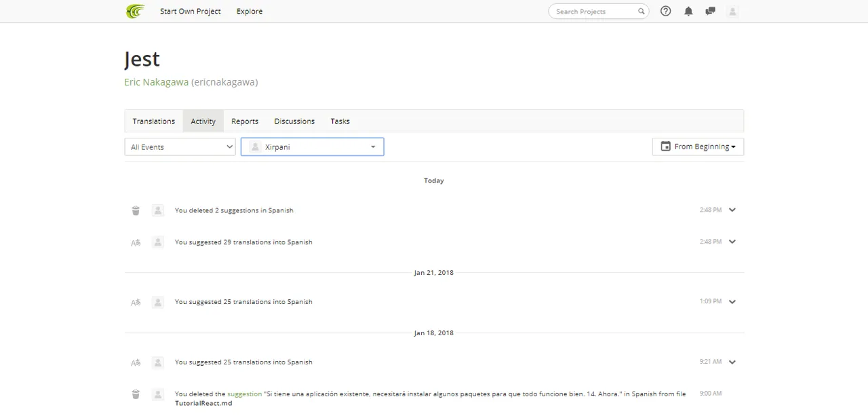Open Eric Nakagawa's profile link
The image size is (868, 418).
[x=157, y=82]
